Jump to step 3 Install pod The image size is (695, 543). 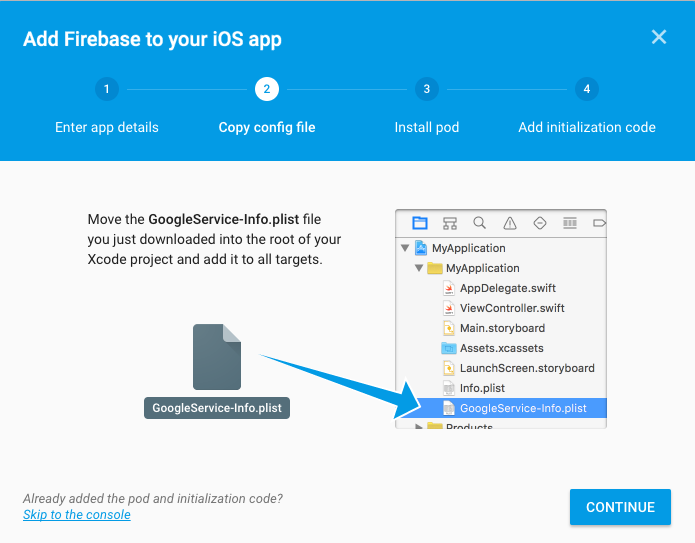point(427,90)
